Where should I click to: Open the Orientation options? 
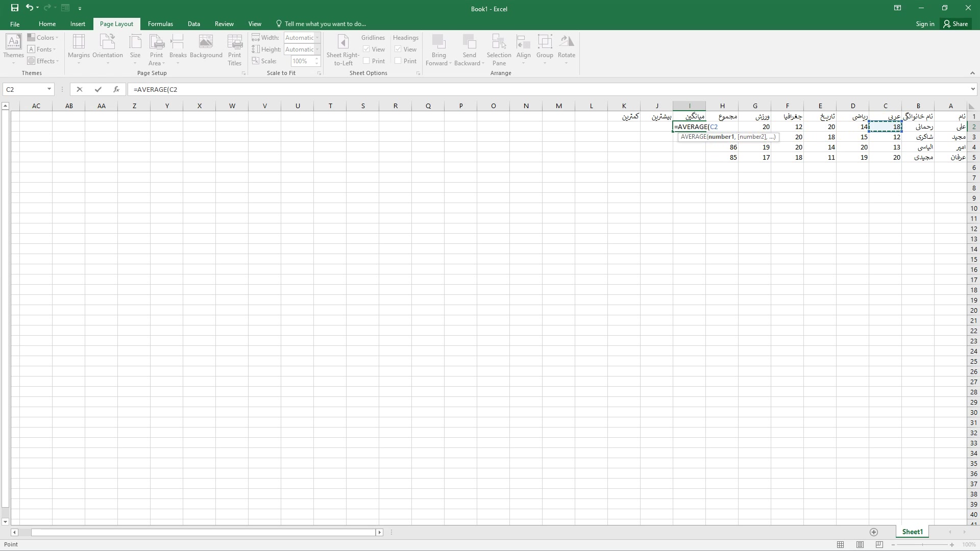coord(107,49)
